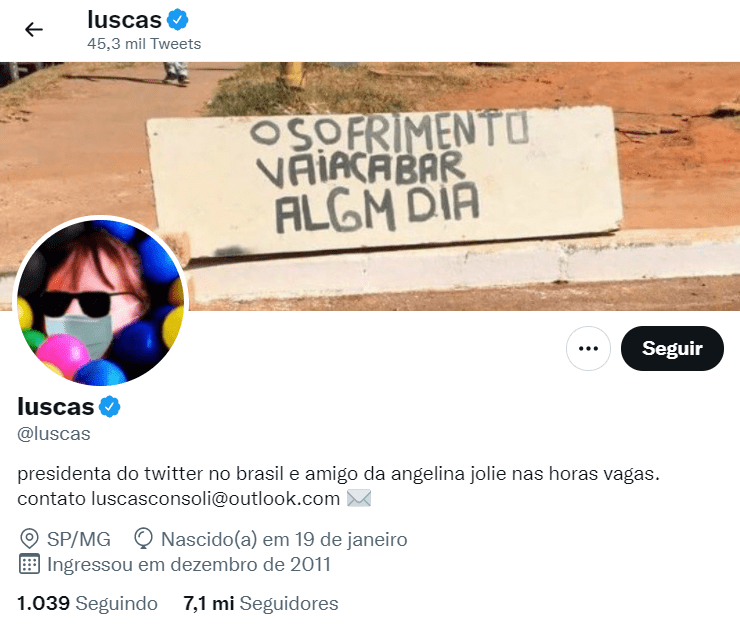The width and height of the screenshot is (740, 625).
Task: Click the calendar joined-date icon
Action: click(x=29, y=564)
